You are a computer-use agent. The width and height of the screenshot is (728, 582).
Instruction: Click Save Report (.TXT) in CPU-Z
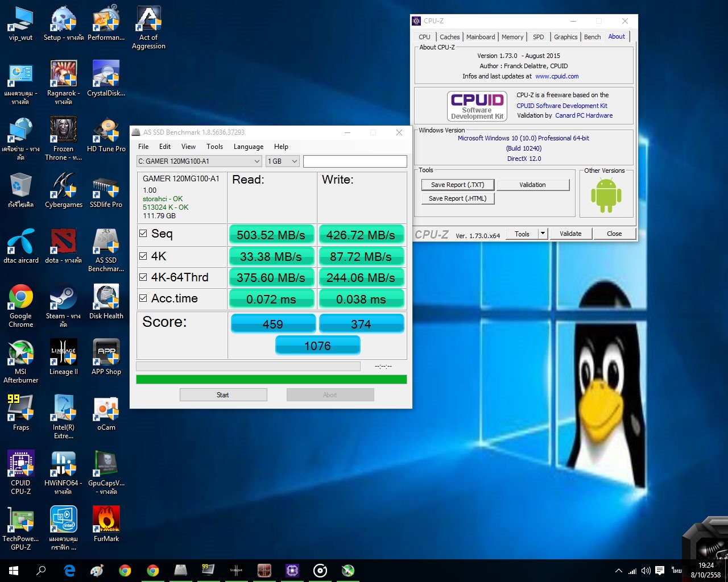tap(458, 185)
